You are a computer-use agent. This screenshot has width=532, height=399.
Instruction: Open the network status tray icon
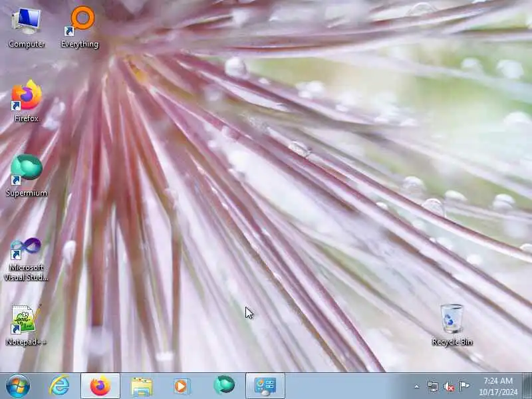tap(433, 386)
